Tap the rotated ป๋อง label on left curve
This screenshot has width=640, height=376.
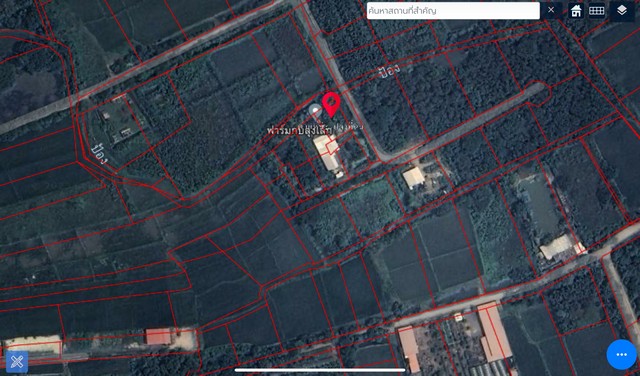(100, 154)
